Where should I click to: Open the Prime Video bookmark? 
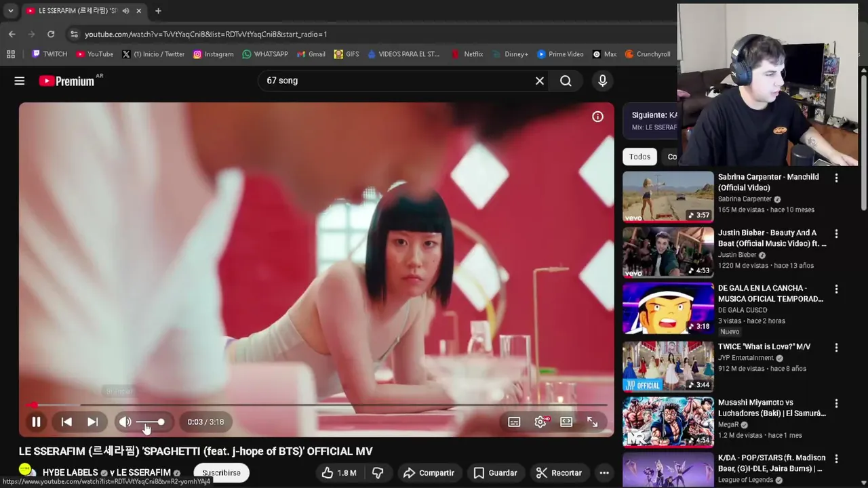(560, 54)
